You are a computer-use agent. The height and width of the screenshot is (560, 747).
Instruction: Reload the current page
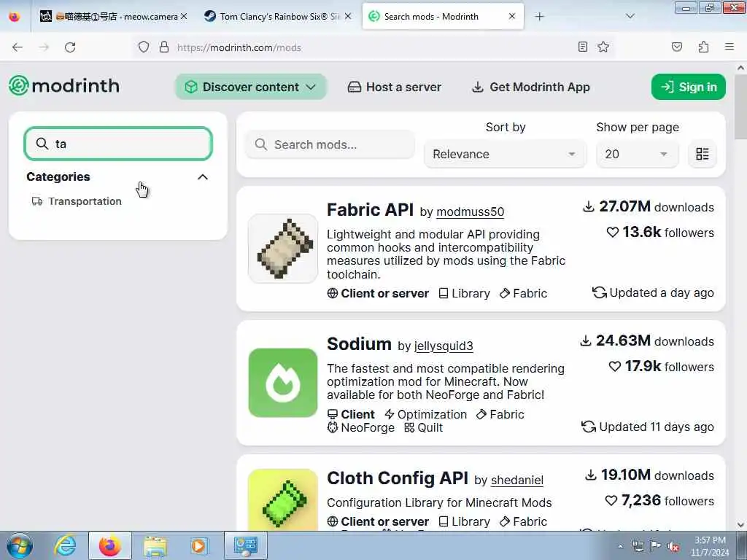pyautogui.click(x=70, y=47)
